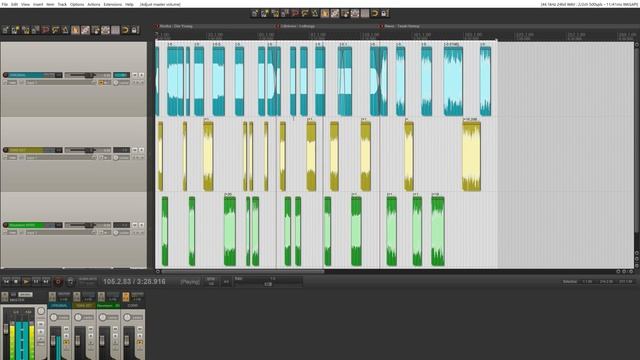
Task: Toggle ripple editing icon in left toolbar
Action: (96, 30)
